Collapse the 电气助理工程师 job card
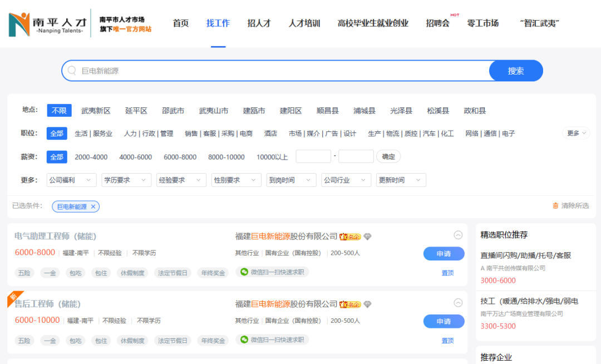Image resolution: width=601 pixels, height=364 pixels. [458, 235]
